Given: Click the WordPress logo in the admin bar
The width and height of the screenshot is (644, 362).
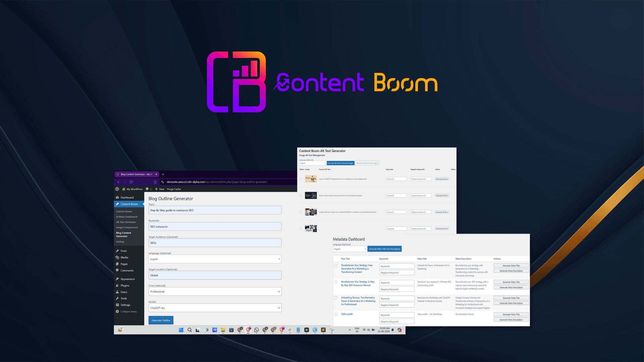Looking at the screenshot, I should point(117,189).
